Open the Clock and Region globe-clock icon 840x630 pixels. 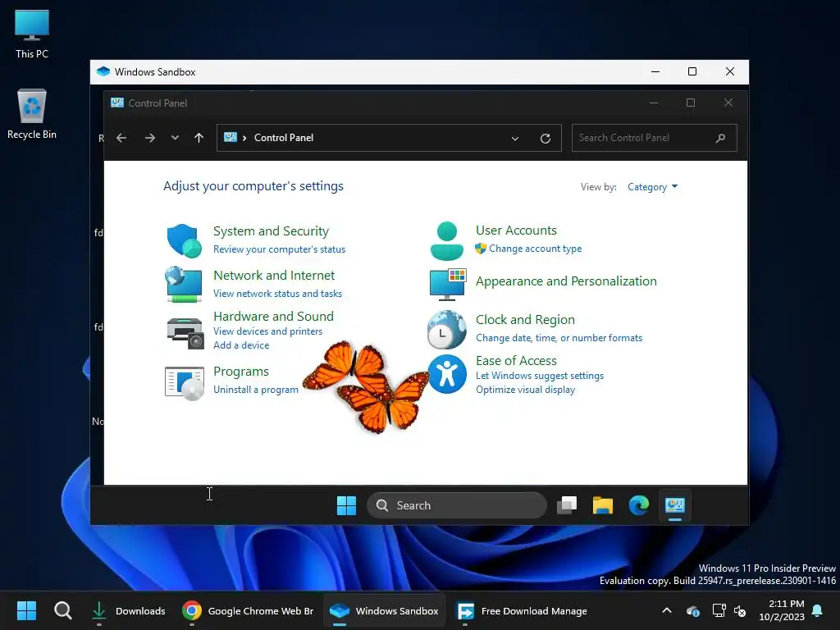coord(447,330)
